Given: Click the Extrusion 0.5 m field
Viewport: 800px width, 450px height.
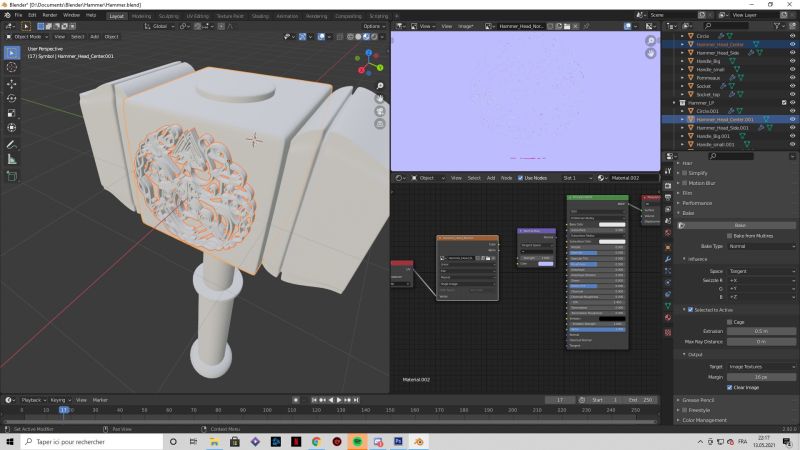Looking at the screenshot, I should coord(761,331).
